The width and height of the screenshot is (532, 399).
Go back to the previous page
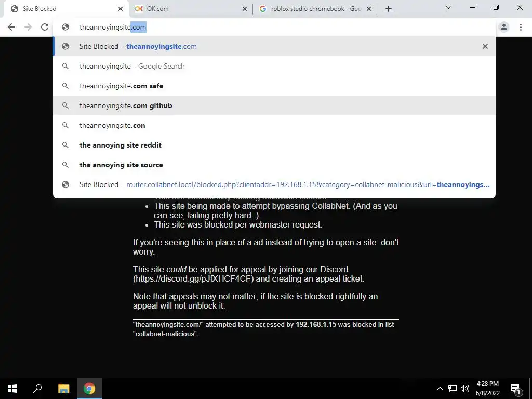point(11,27)
